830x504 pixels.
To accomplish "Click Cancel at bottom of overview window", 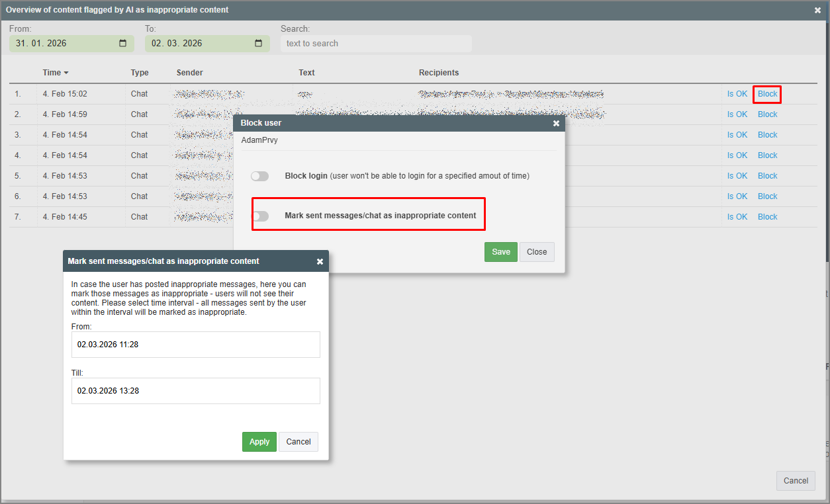I will pos(795,481).
